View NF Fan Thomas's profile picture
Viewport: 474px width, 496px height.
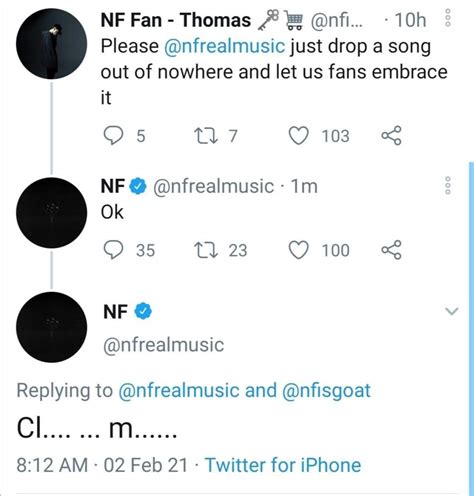coord(52,44)
